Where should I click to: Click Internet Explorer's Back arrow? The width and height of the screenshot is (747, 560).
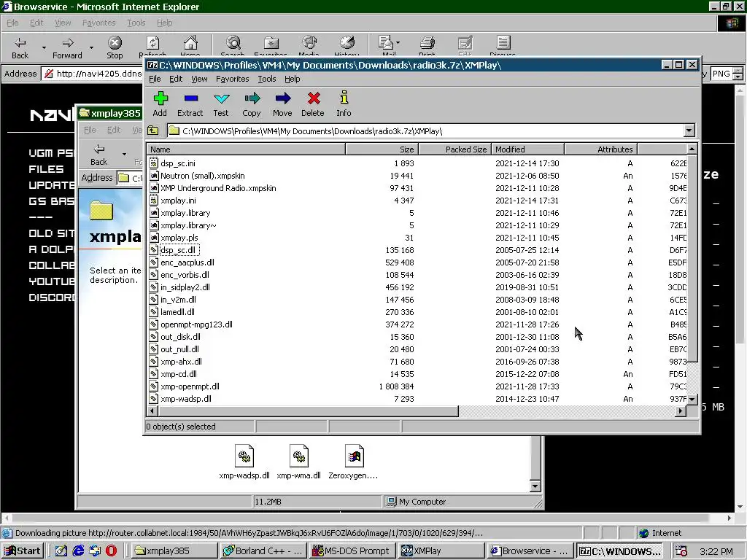20,43
